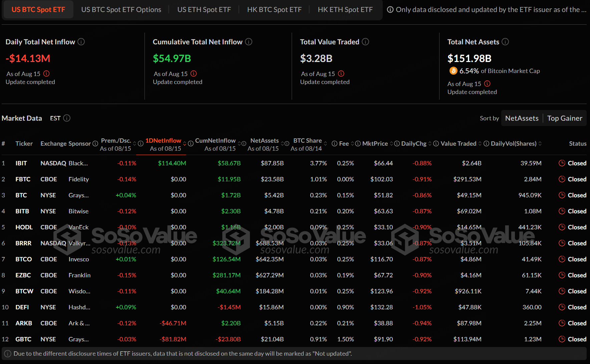Click the -$23.80B cumulative inflow cell
Image resolution: width=590 pixels, height=364 pixels.
(x=228, y=339)
